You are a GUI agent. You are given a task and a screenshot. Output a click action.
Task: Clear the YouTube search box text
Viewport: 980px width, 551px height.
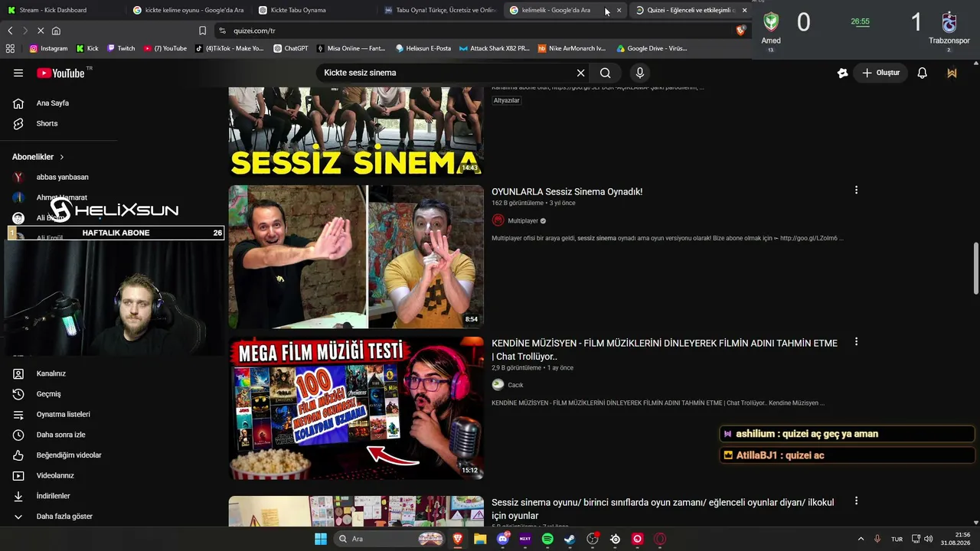[580, 73]
